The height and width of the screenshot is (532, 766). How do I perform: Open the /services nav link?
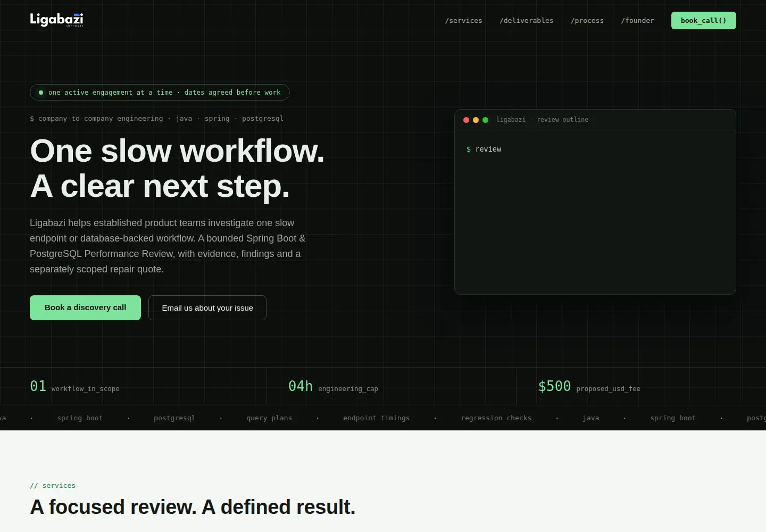[463, 21]
